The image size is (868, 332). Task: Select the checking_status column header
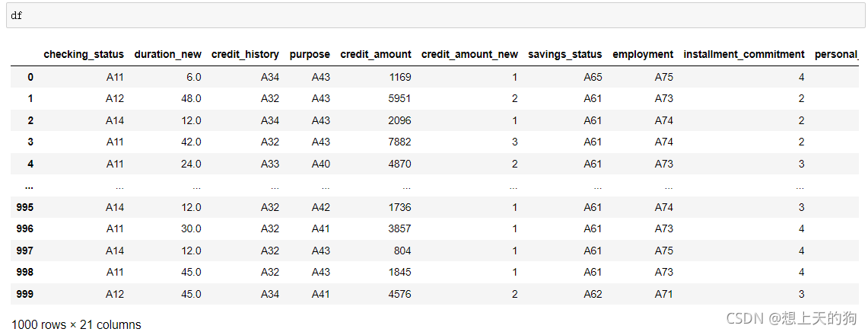point(84,54)
